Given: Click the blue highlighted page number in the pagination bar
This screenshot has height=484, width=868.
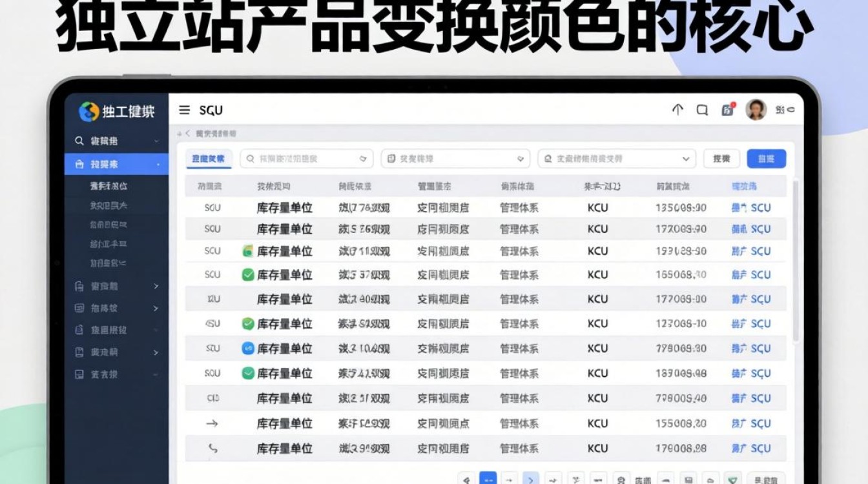Looking at the screenshot, I should (x=489, y=479).
